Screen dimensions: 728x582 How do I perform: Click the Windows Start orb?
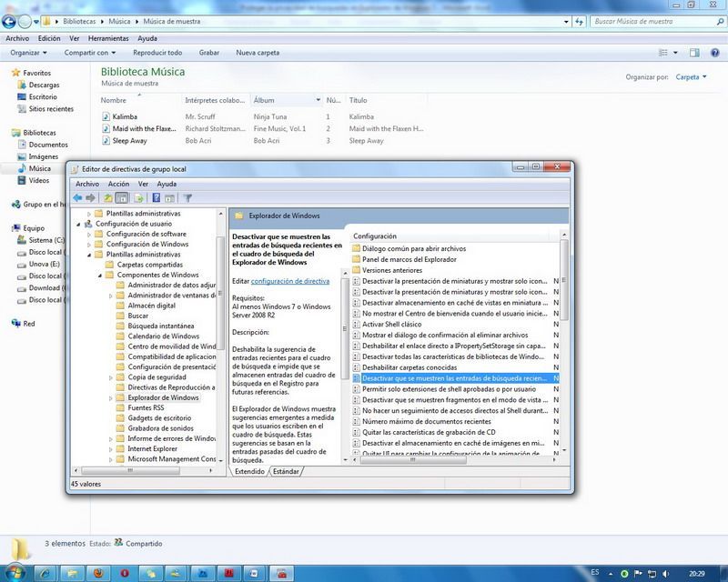pos(17,573)
